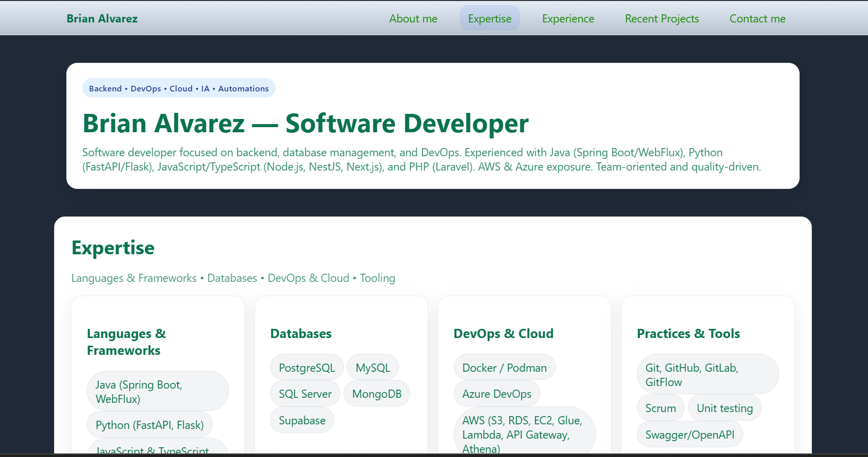
Task: Click the Brian Alvarez site logo
Action: pos(102,19)
